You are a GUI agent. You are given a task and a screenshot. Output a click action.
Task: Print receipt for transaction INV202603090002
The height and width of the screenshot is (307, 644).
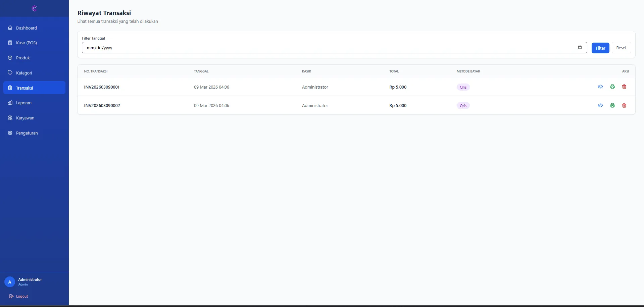612,105
